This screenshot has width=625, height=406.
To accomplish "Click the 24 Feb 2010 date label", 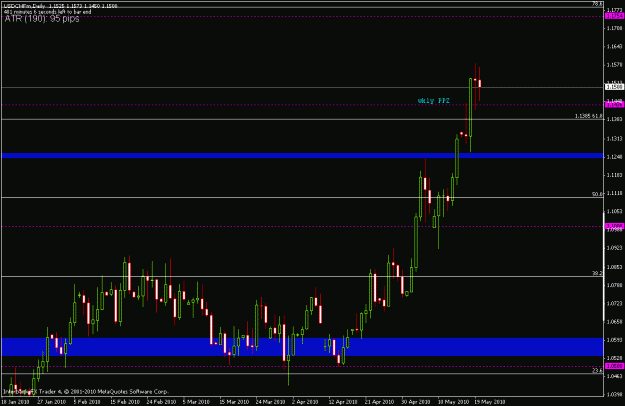I will pos(161,402).
